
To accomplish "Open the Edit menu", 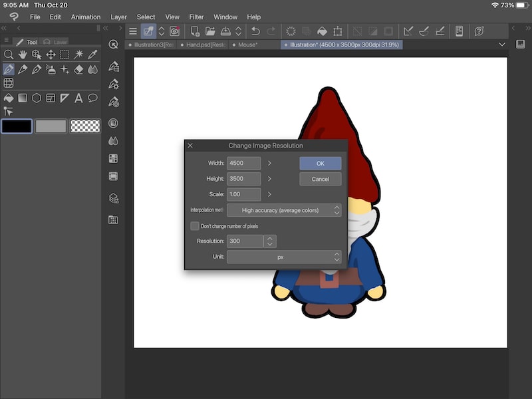I will point(55,17).
